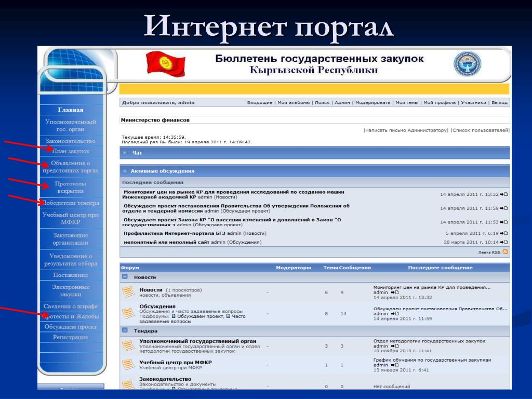This screenshot has width=532, height=399.
Task: Open subforum icon beside Обсуждаем проект
Action: (x=174, y=316)
